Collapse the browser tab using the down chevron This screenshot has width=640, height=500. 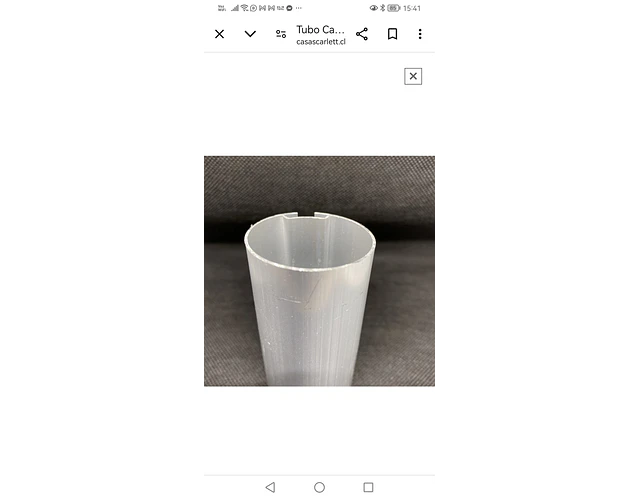tap(250, 33)
